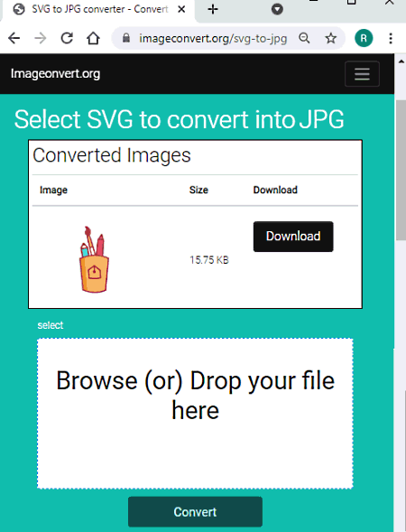Click the 15.75 KB size value

[209, 260]
